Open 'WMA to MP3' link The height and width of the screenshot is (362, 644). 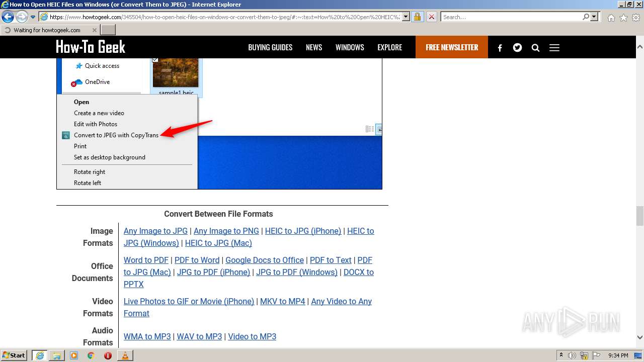point(147,336)
